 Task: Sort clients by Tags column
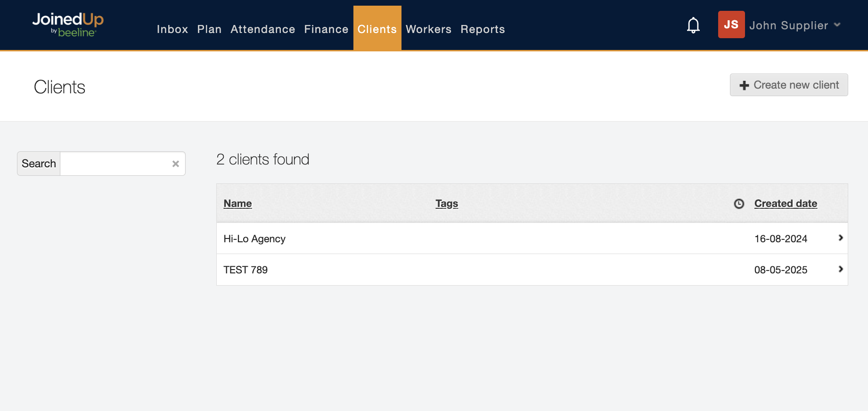(446, 204)
